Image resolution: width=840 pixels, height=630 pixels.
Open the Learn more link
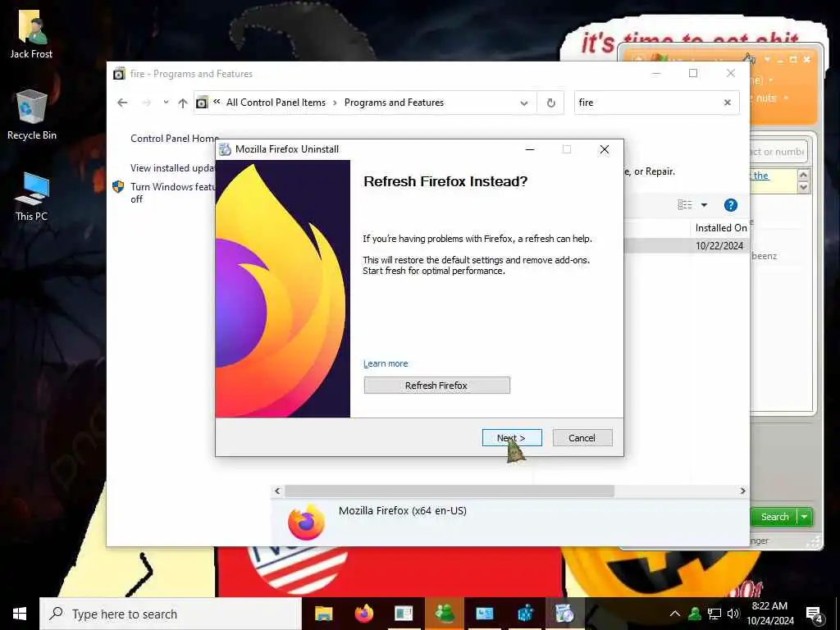click(x=386, y=363)
